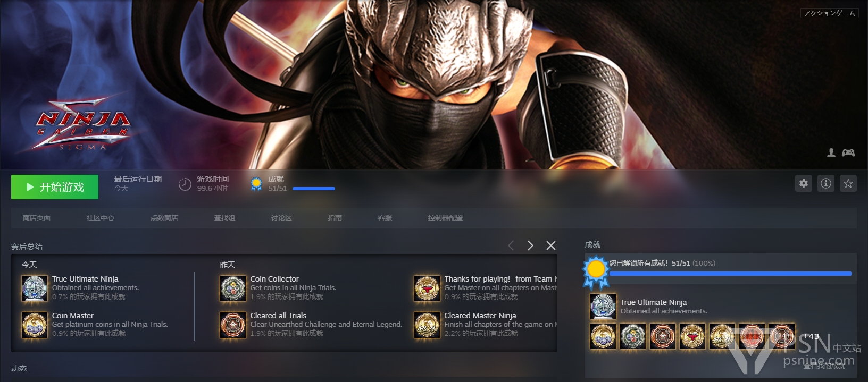Click the Ninja Gaiden Sigma logo
Viewport: 868px width, 382px height.
click(84, 124)
